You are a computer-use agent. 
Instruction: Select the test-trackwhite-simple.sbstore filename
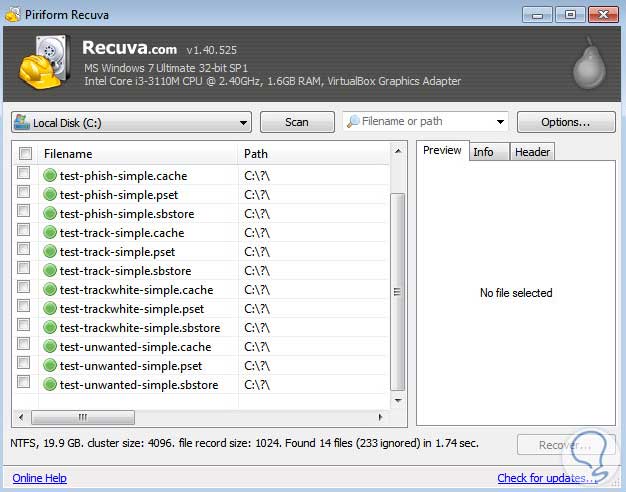140,328
